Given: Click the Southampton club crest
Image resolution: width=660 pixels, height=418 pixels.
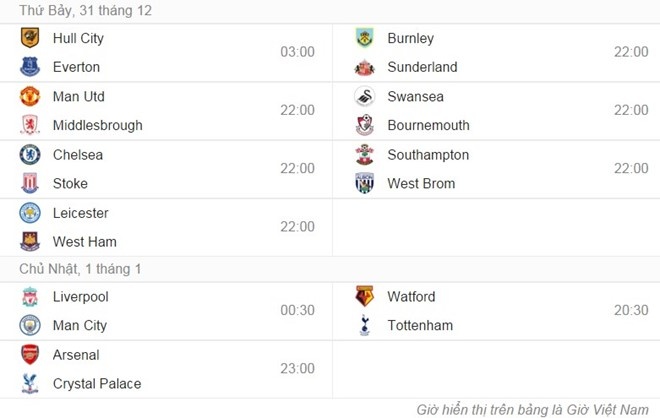Looking at the screenshot, I should point(365,155).
